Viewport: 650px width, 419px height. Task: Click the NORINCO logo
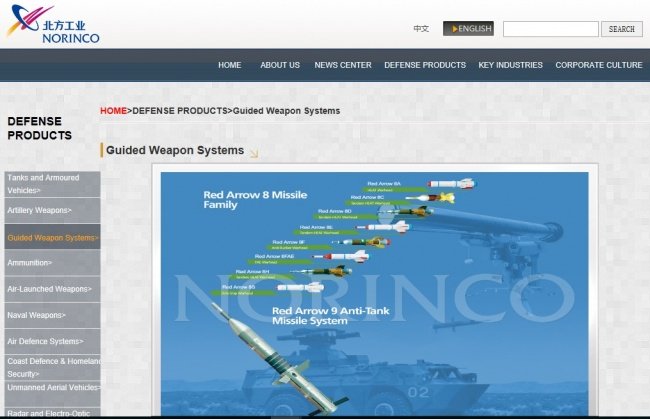tap(53, 24)
